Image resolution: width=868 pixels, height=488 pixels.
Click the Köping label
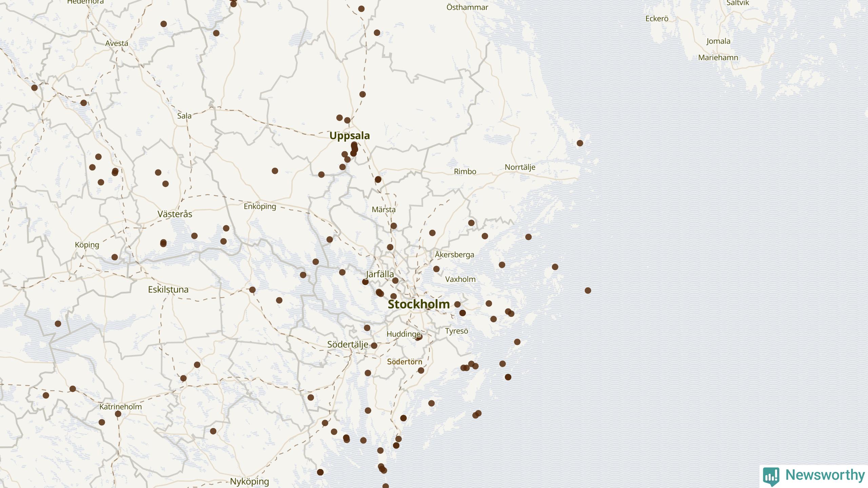pyautogui.click(x=87, y=245)
